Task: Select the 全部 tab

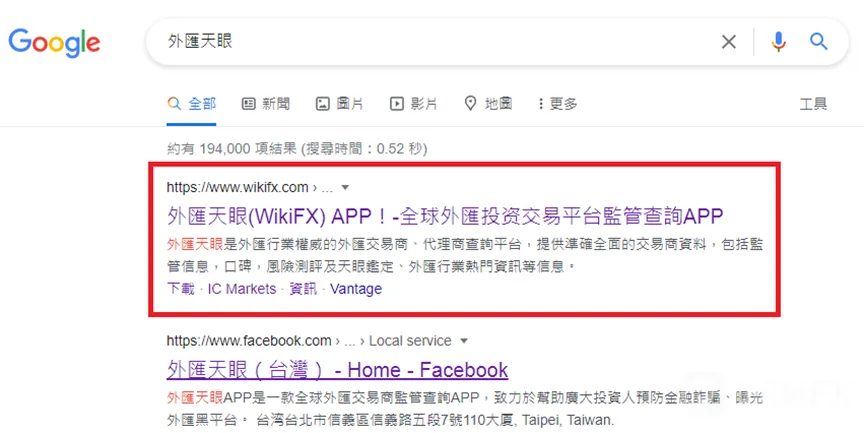Action: pos(192,104)
